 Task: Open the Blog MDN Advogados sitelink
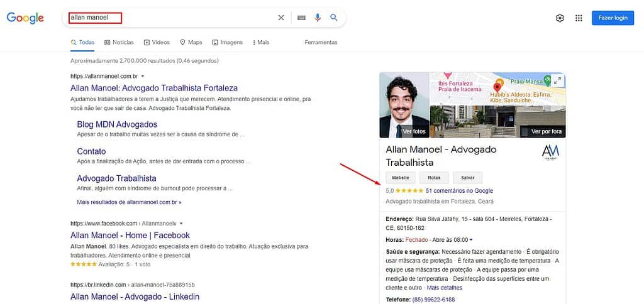(x=117, y=124)
